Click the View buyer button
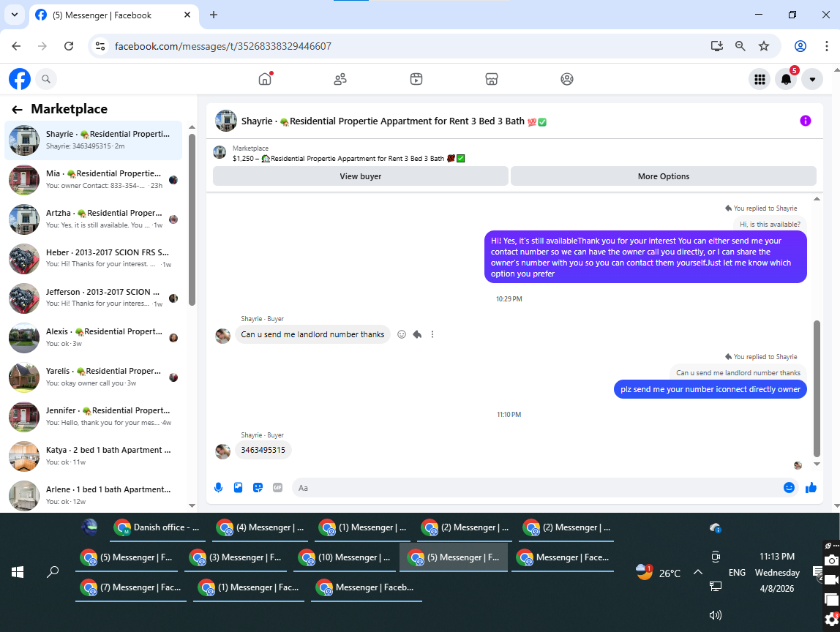 361,176
